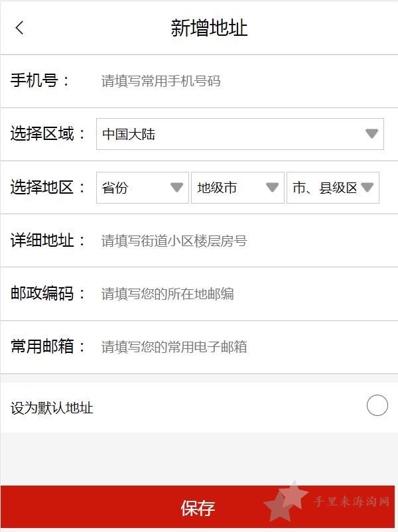Click the 市、县级区 dropdown triangle icon
Viewport: 398px width, 532px height.
(367, 187)
